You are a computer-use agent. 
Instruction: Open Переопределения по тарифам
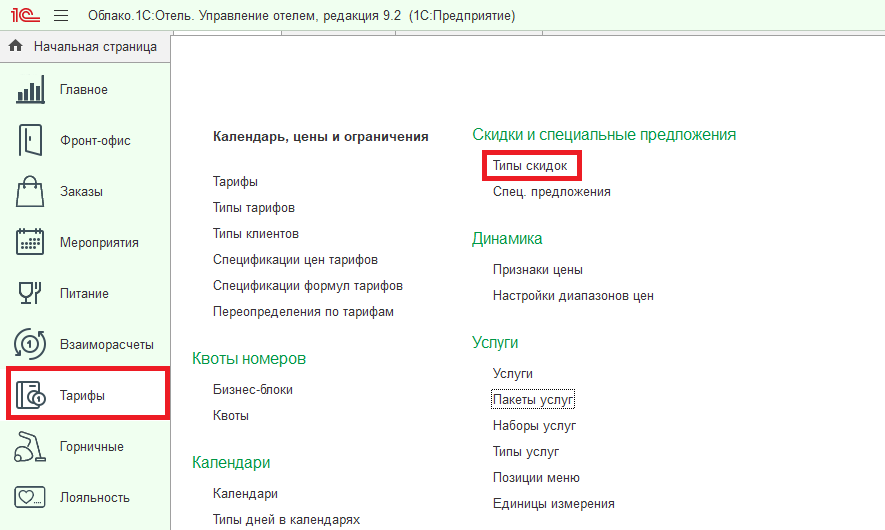[303, 312]
